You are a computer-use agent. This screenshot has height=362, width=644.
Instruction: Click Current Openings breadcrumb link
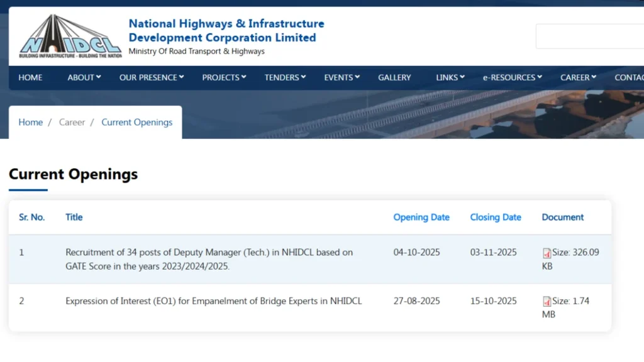pos(136,123)
